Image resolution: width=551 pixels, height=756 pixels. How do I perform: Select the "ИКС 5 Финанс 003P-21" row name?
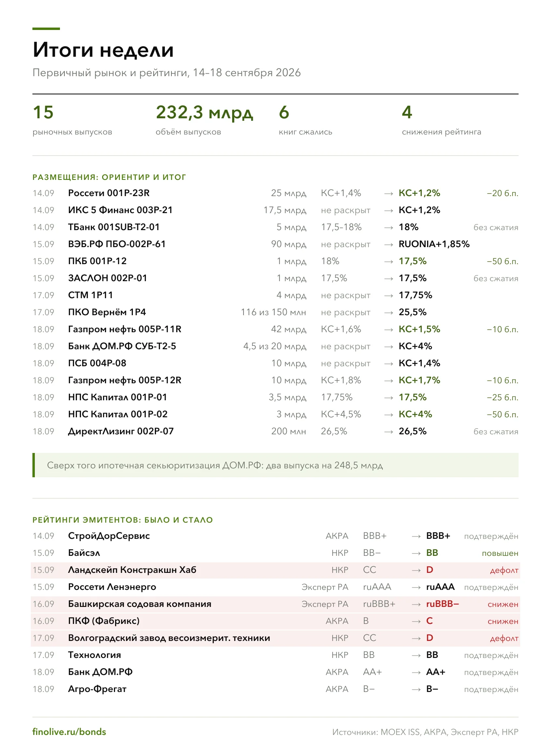(x=120, y=210)
